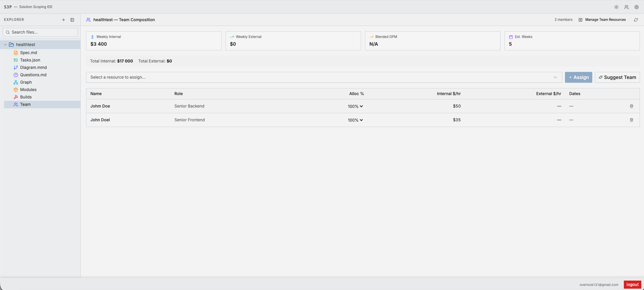Click the Weekly External trend icon
Image resolution: width=644 pixels, height=290 pixels.
232,37
